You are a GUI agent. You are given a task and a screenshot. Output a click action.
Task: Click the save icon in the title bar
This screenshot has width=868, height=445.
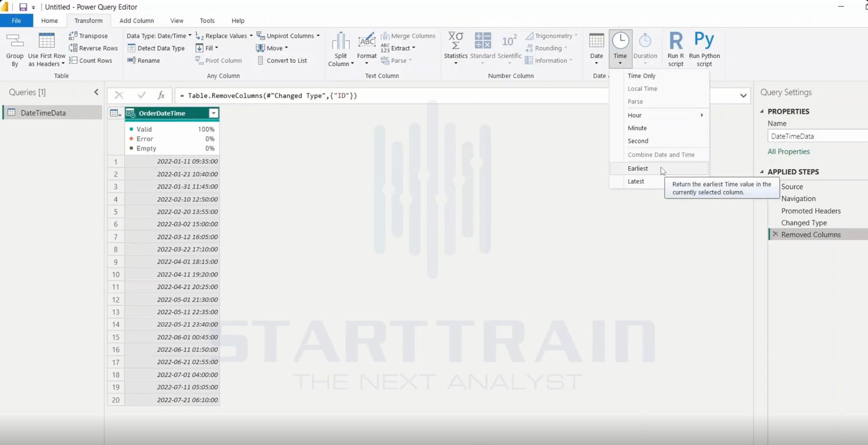click(x=23, y=7)
